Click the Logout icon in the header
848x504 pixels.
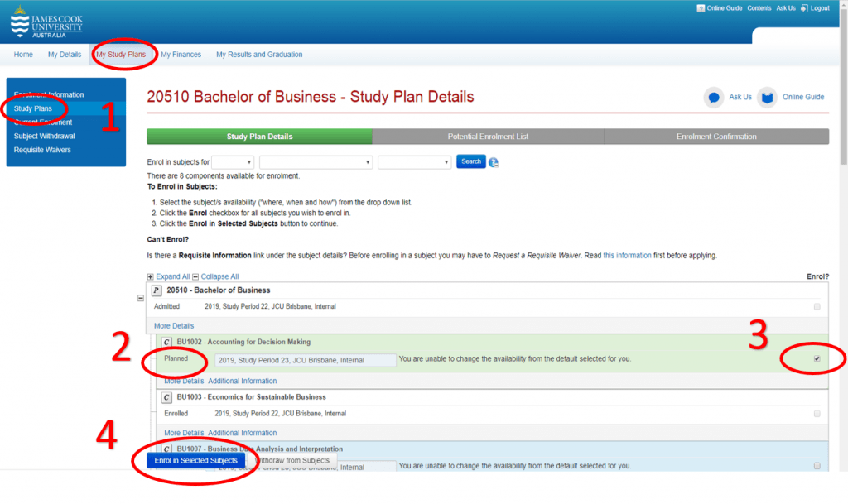pos(804,8)
